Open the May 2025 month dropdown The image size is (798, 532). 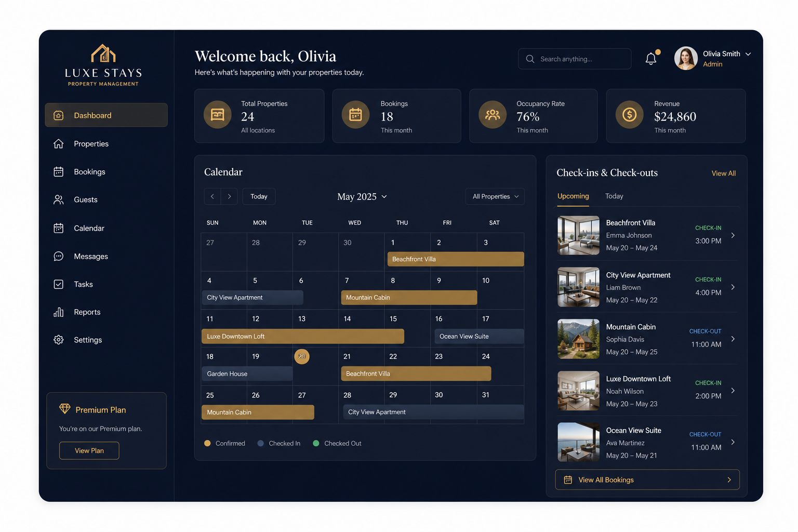[x=362, y=196]
